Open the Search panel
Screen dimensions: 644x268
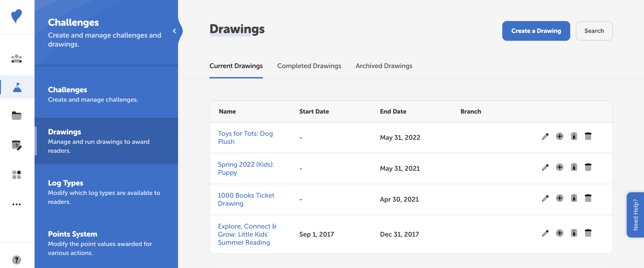click(x=594, y=31)
